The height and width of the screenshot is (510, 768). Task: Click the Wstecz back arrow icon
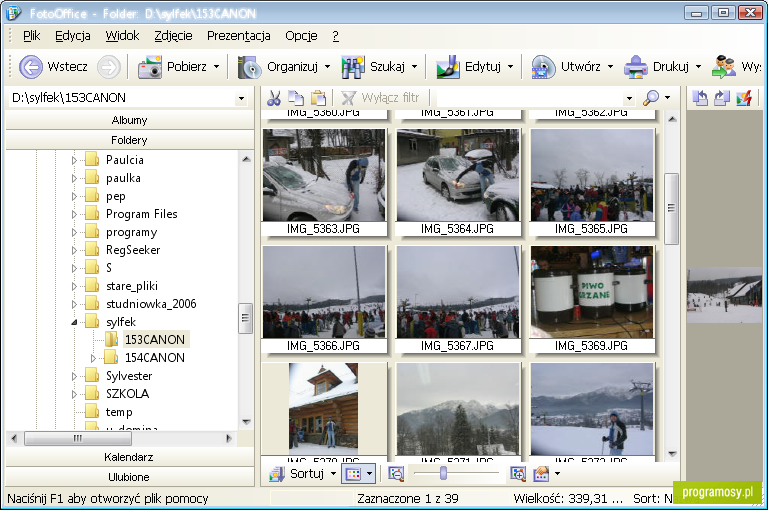[x=31, y=67]
